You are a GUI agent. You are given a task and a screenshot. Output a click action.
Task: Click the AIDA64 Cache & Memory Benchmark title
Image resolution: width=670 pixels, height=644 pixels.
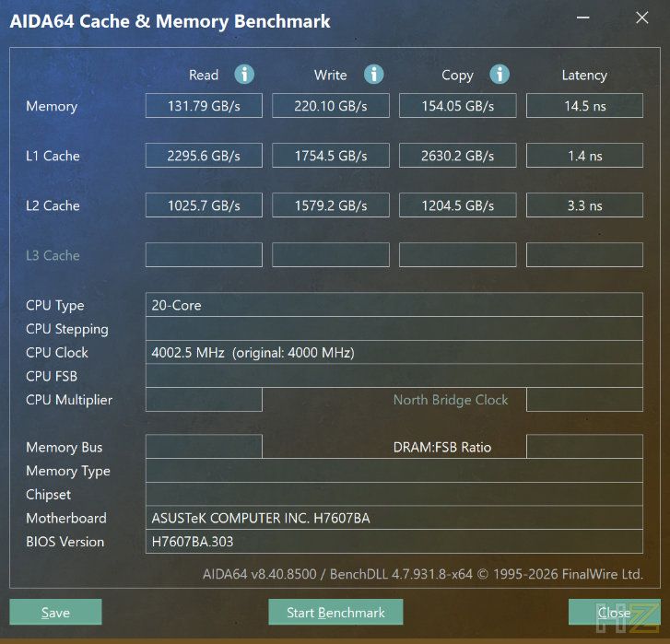[170, 21]
